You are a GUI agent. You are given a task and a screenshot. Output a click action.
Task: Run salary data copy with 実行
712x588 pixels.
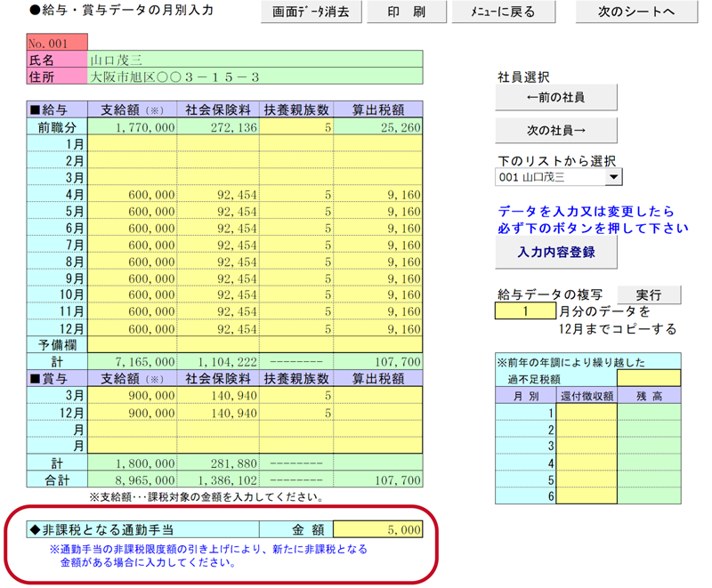pyautogui.click(x=649, y=295)
